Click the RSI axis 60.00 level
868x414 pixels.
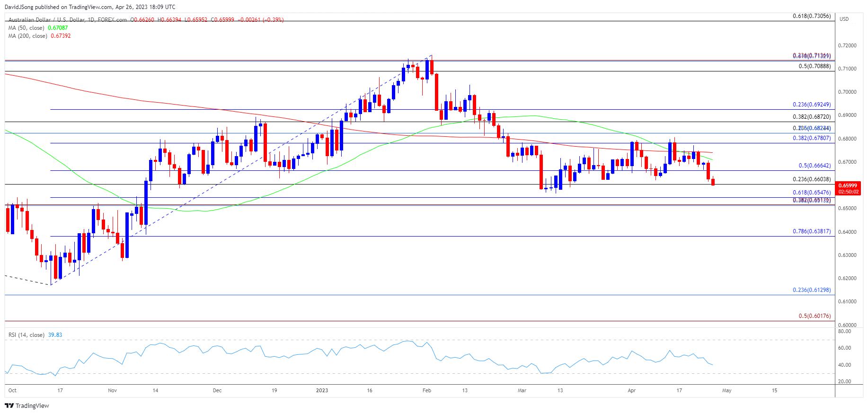(845, 348)
